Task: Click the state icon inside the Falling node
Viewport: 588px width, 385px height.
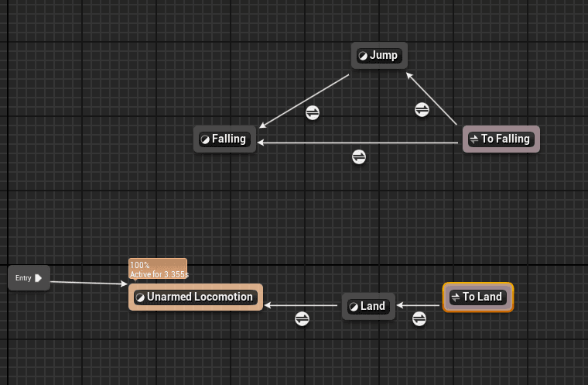Action: pyautogui.click(x=205, y=139)
